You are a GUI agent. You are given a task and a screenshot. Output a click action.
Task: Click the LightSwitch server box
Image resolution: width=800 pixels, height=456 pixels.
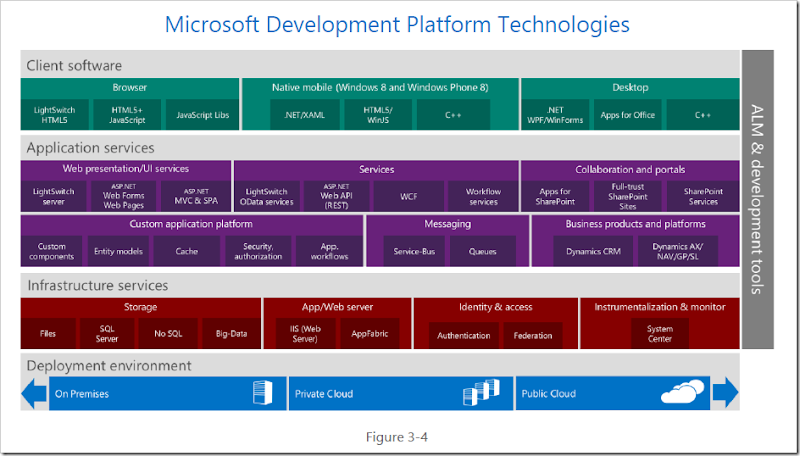54,196
